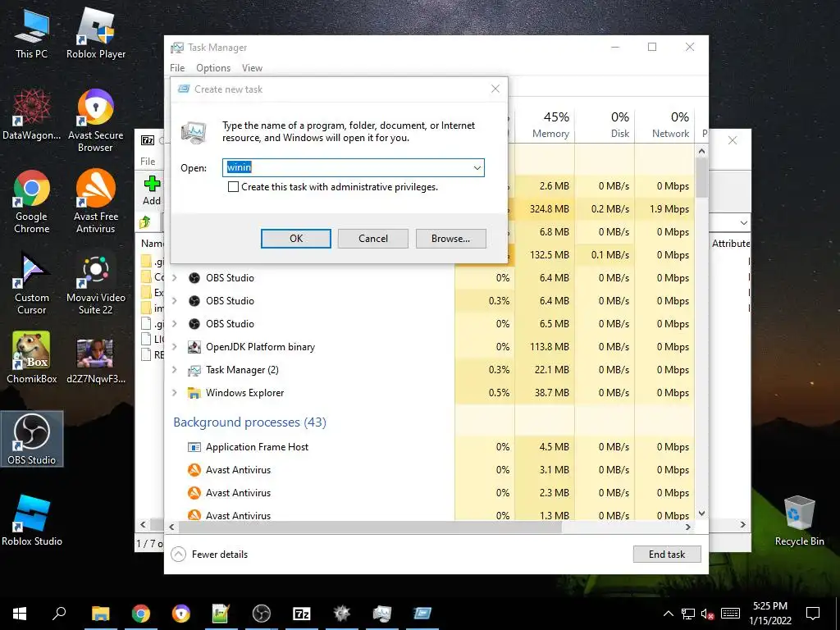The height and width of the screenshot is (630, 840).
Task: Expand OBS Studio row using 6.5 MB
Action: point(175,323)
